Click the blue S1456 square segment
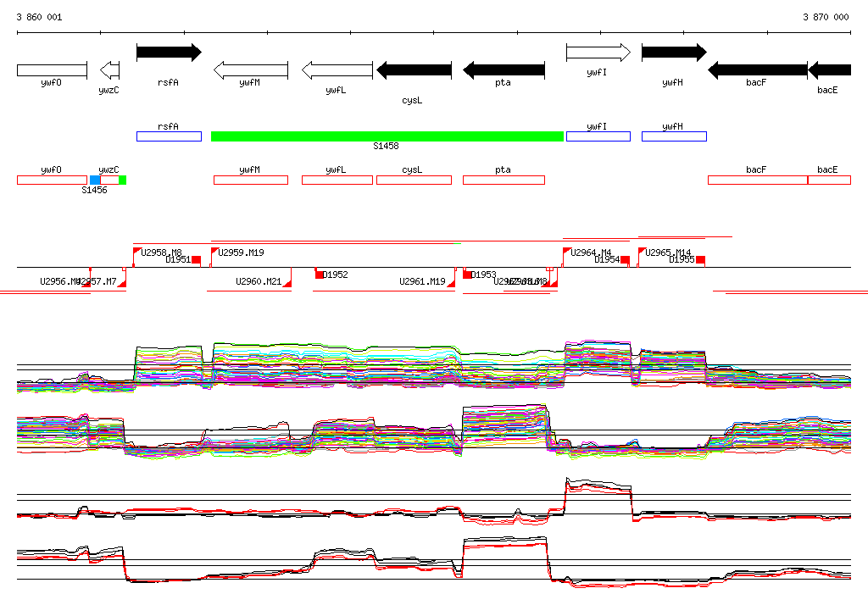The height and width of the screenshot is (605, 868). coord(95,180)
